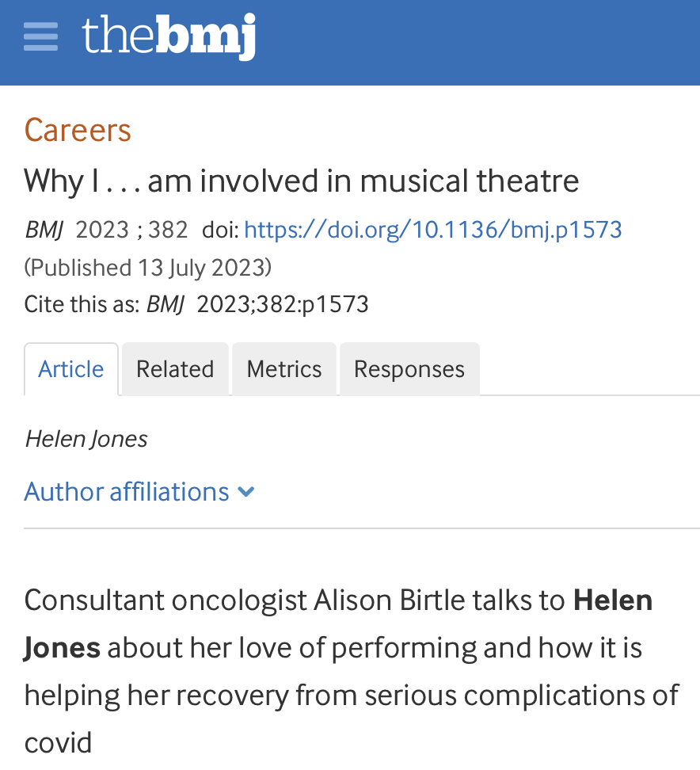Click the word 'covid' ending the summary
Image resolution: width=700 pixels, height=770 pixels.
coord(58,743)
